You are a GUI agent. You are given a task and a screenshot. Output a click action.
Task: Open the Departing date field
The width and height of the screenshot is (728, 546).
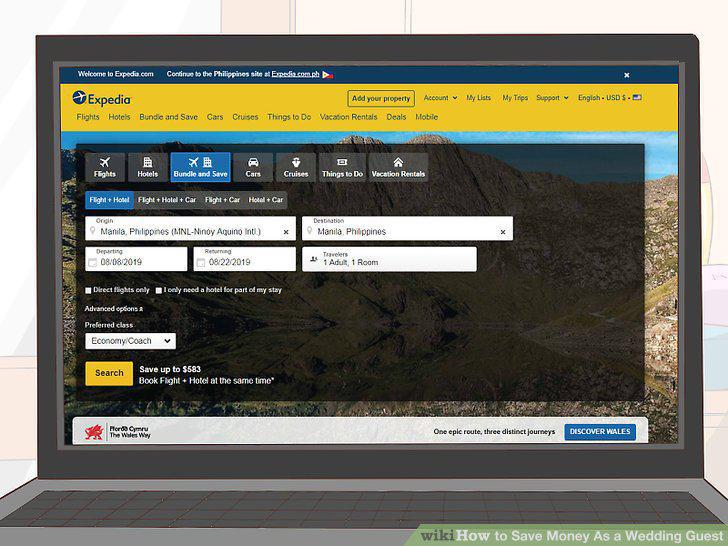click(136, 259)
